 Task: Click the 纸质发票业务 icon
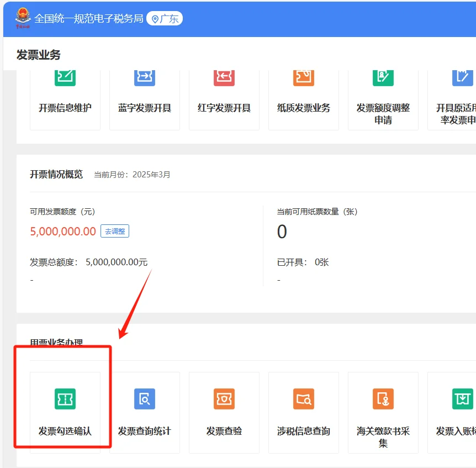(x=303, y=91)
